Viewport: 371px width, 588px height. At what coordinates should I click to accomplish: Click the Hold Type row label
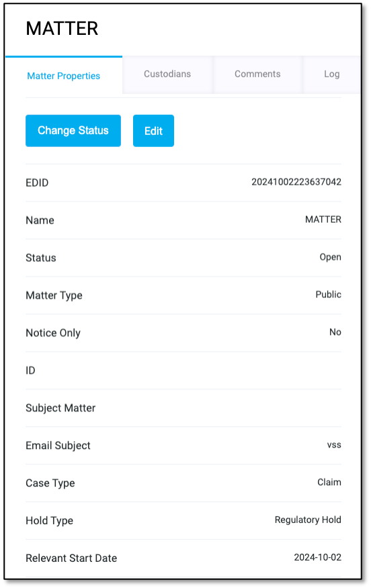pyautogui.click(x=49, y=520)
